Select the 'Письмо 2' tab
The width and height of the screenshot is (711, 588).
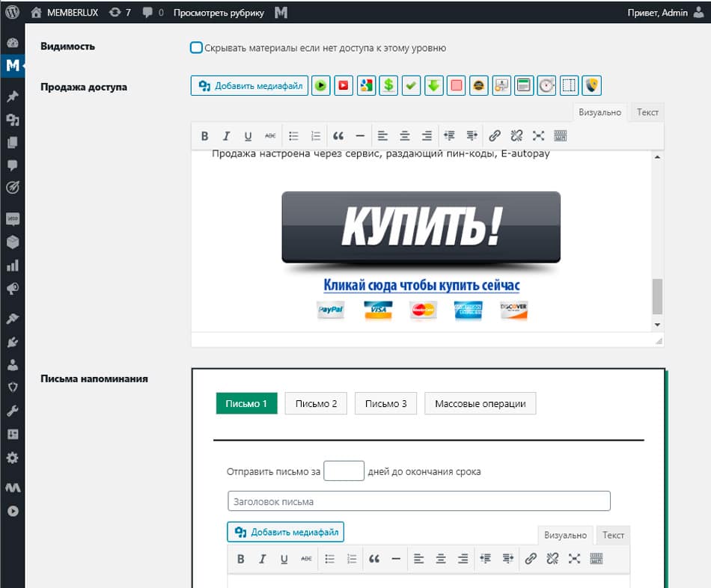[x=316, y=404]
